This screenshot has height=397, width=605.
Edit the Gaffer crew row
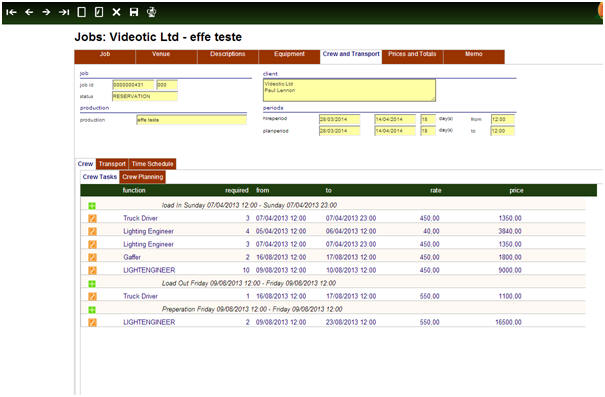click(x=92, y=257)
